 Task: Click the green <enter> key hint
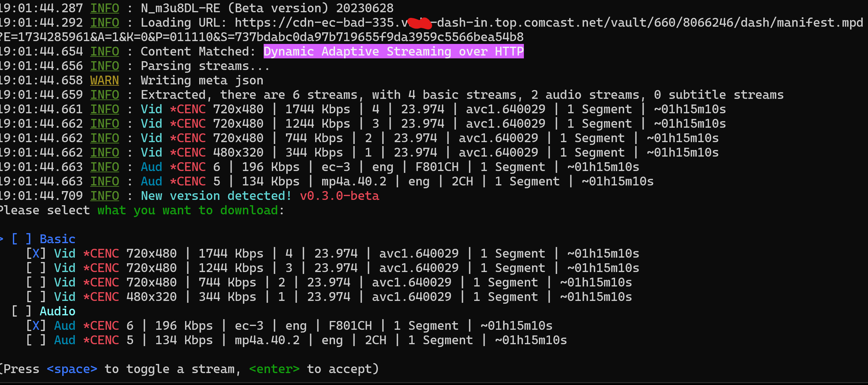(274, 369)
